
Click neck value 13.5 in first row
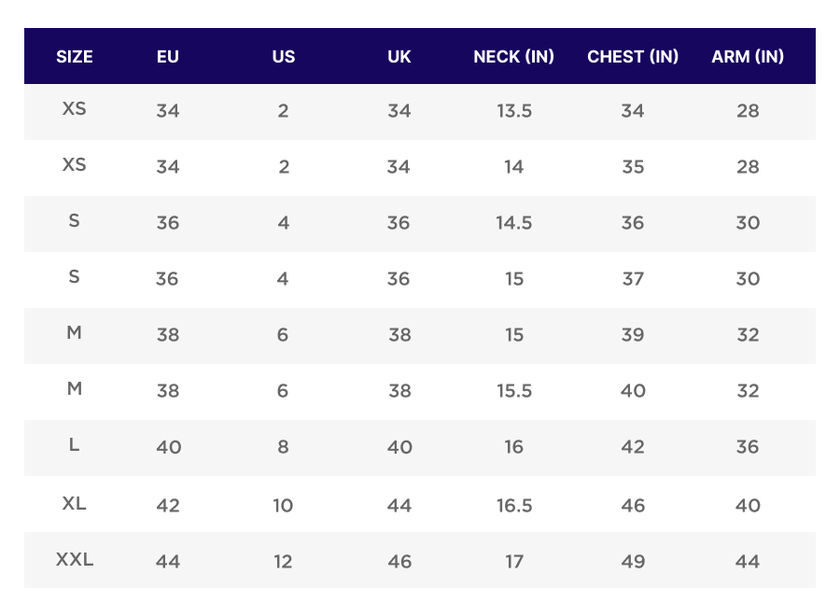click(514, 111)
